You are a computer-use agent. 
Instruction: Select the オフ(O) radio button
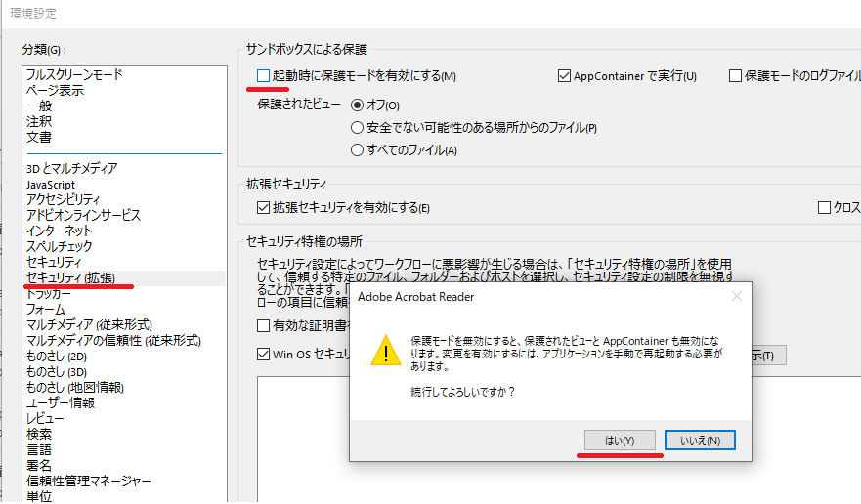coord(357,105)
